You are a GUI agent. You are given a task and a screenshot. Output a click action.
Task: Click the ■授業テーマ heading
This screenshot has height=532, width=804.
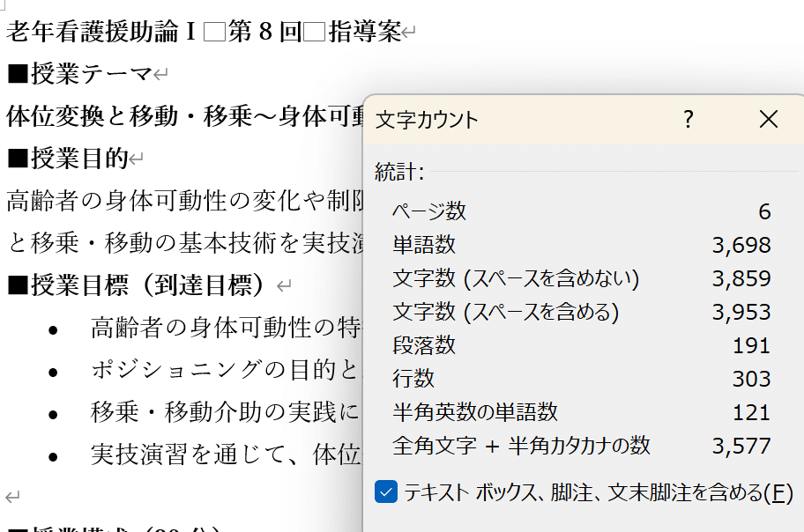[71, 73]
